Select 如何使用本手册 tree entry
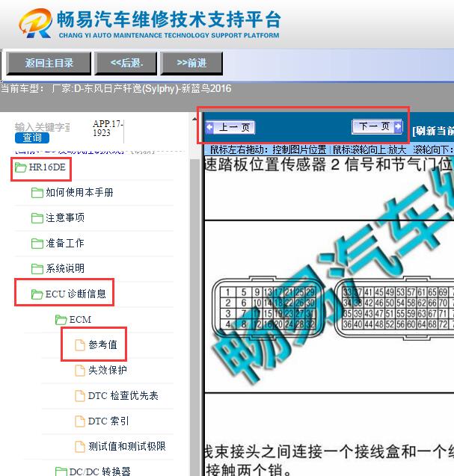Viewport: 454px width, 476px height. pyautogui.click(x=79, y=193)
